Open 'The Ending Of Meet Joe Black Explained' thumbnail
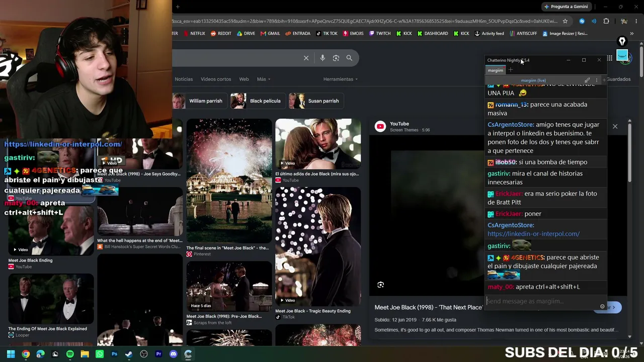The width and height of the screenshot is (644, 362). point(51,299)
